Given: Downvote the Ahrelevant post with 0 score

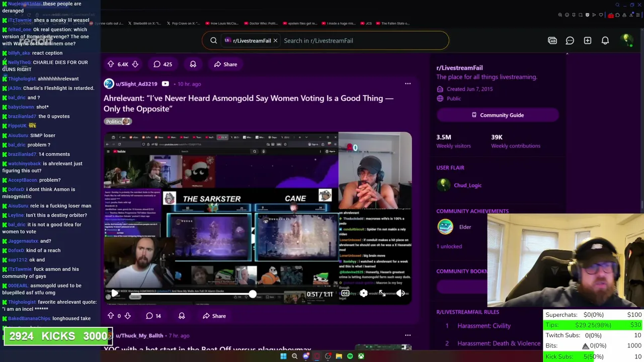Looking at the screenshot, I should 127,316.
